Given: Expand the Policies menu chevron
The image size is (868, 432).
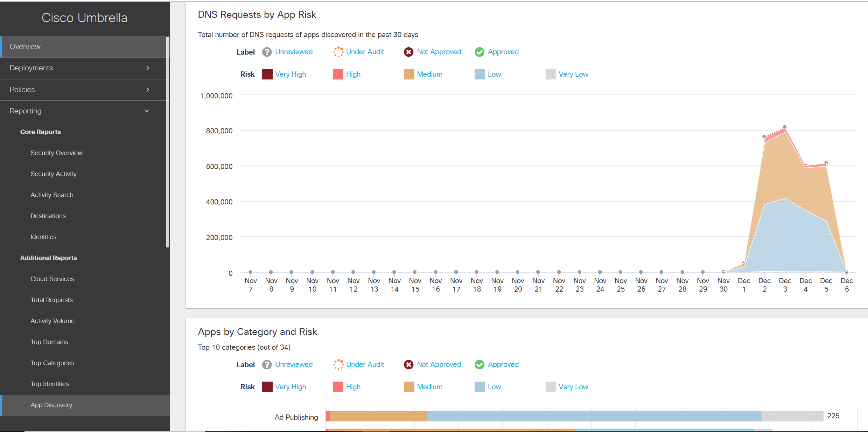Looking at the screenshot, I should [x=148, y=90].
